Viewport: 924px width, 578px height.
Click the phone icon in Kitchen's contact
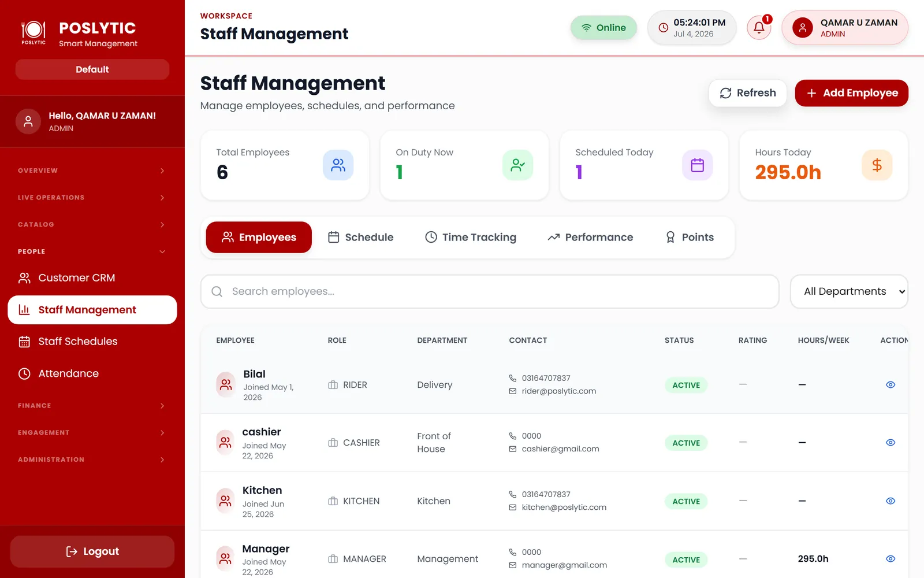pos(512,494)
